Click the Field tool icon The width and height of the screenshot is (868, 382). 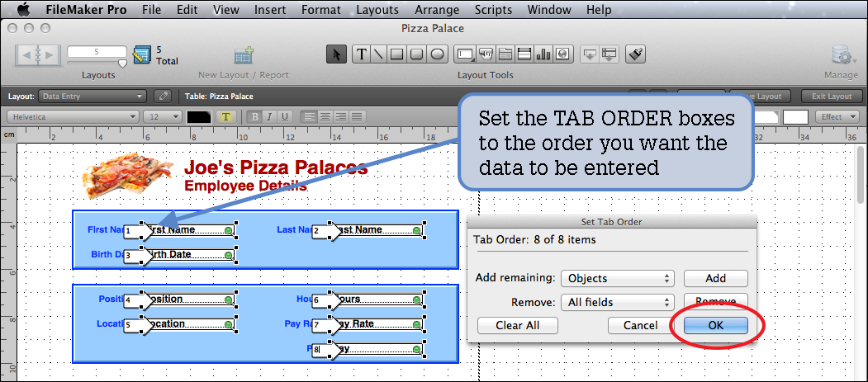click(x=590, y=54)
